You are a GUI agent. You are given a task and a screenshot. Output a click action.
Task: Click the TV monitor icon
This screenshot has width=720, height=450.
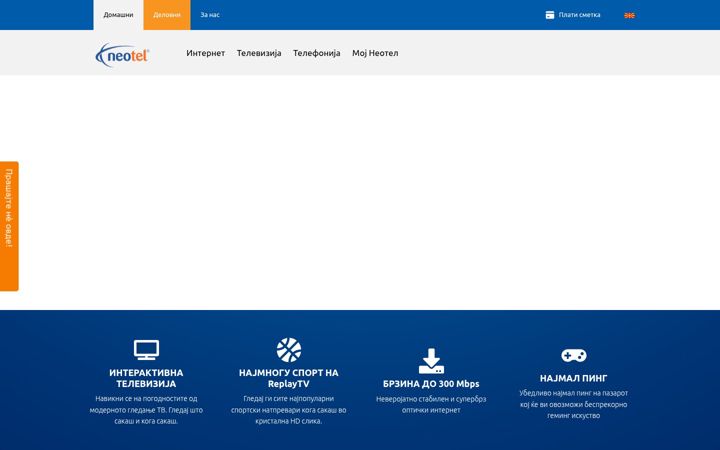(x=146, y=350)
